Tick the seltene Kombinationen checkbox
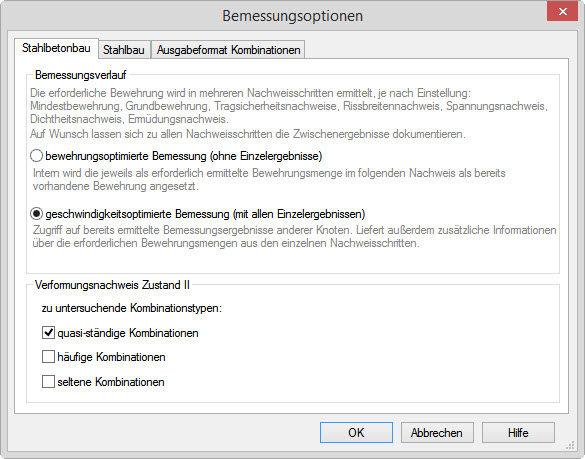 tap(48, 382)
